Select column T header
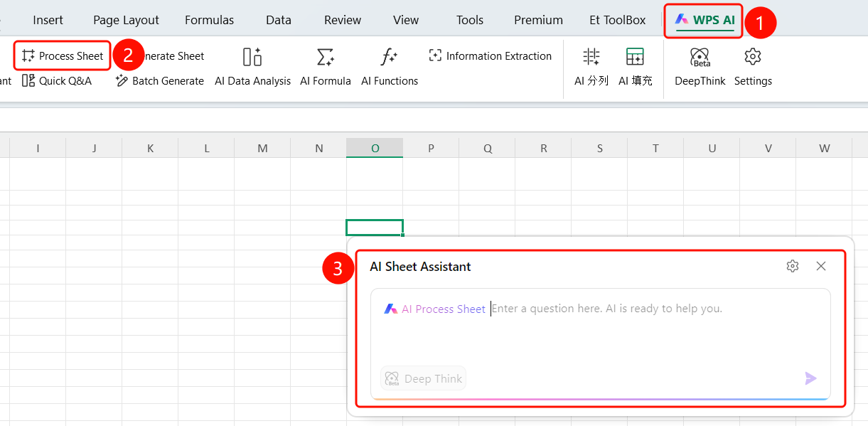Screen dimensions: 868x426 click(x=655, y=148)
